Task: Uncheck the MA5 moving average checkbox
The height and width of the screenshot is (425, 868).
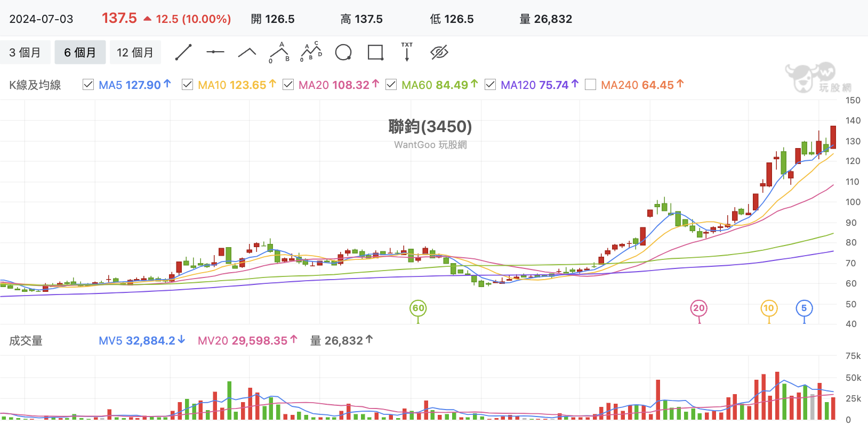Action: pyautogui.click(x=89, y=85)
